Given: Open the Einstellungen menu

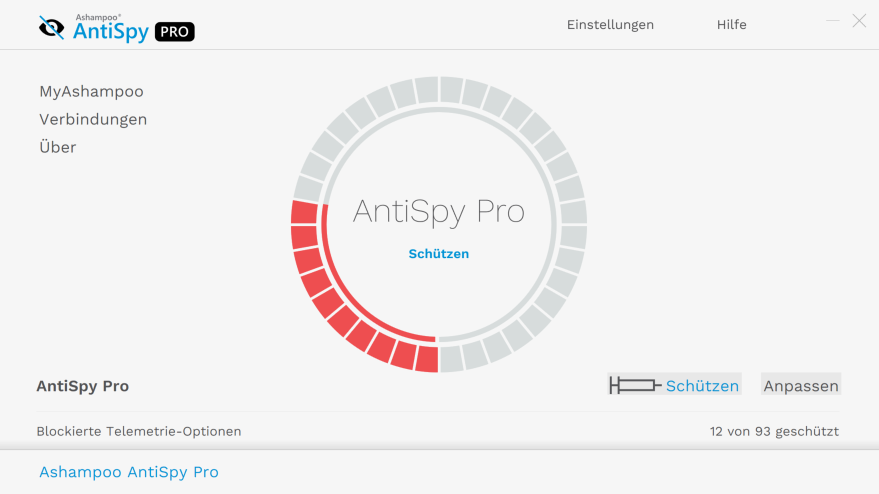Looking at the screenshot, I should (x=610, y=25).
